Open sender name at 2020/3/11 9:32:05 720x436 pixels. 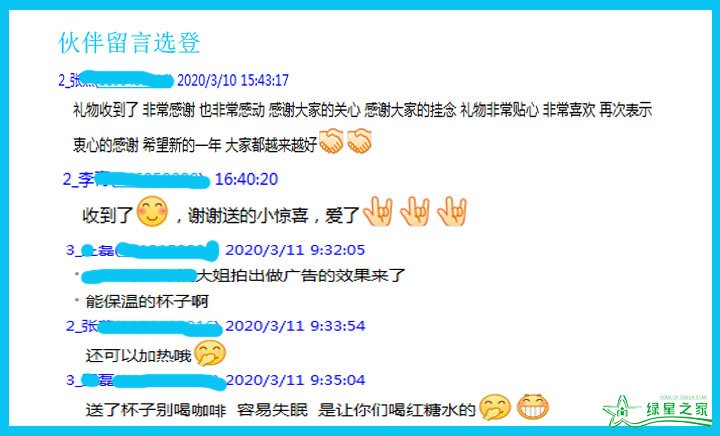point(142,251)
